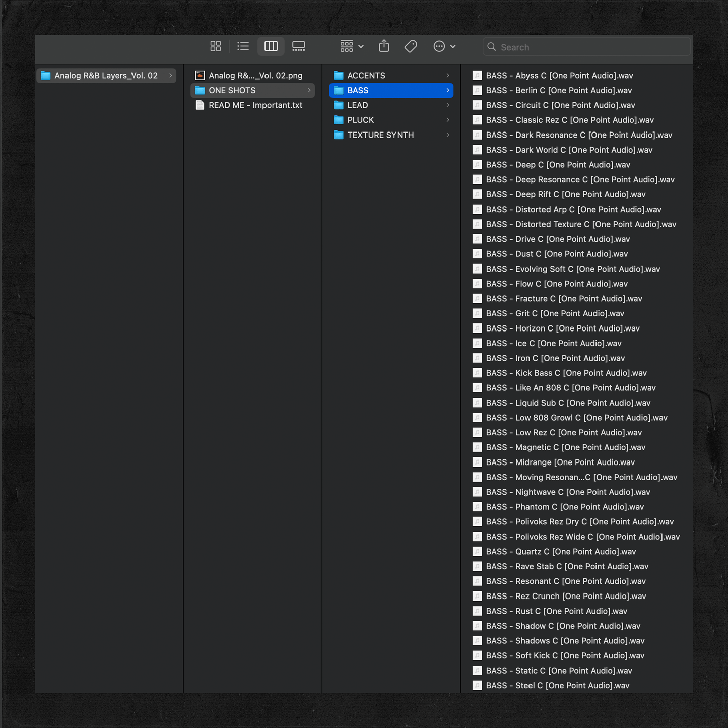
Task: Open the ONE SHOTS folder
Action: (x=232, y=90)
